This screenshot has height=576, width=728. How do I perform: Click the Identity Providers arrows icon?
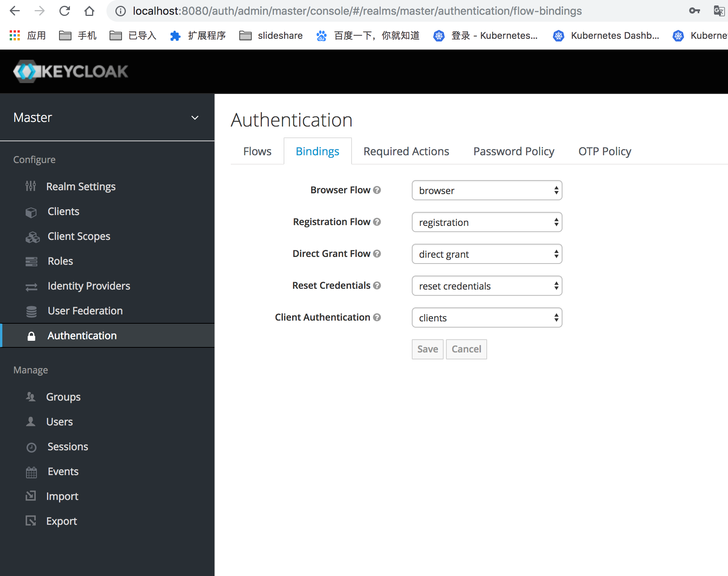31,286
